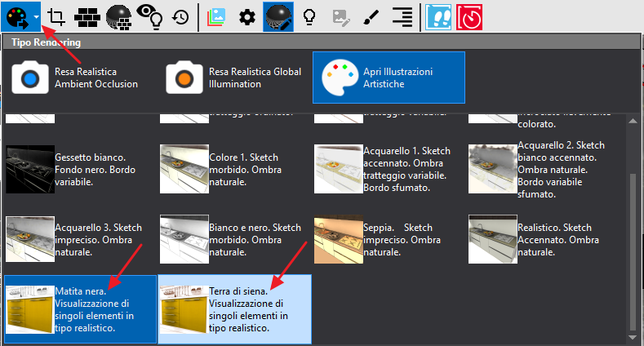Click the sphere with pencil icon

[278, 16]
